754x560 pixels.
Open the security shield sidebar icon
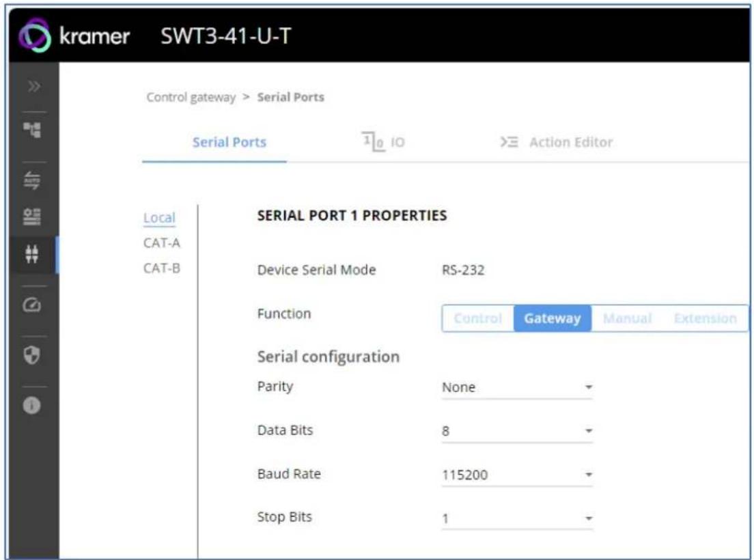[32, 355]
